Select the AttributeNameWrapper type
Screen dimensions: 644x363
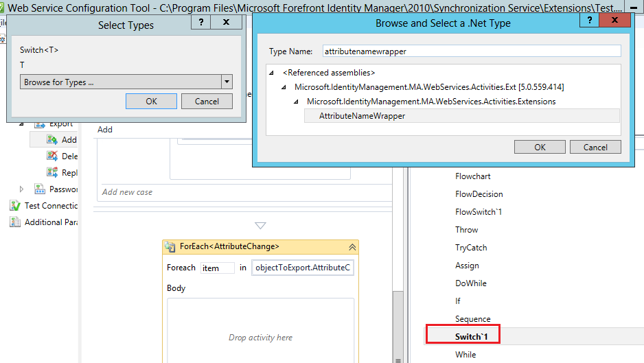click(x=461, y=116)
